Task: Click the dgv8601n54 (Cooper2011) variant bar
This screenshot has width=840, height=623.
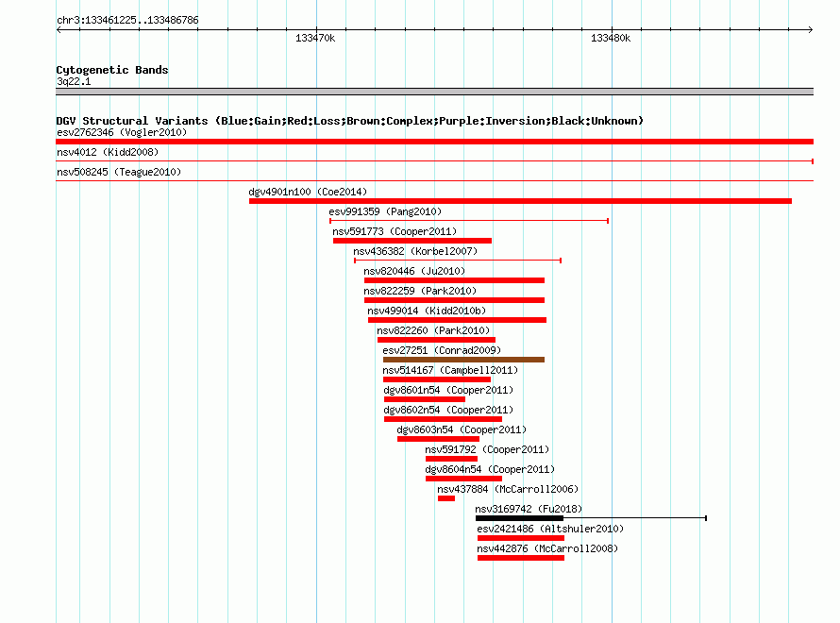Action: click(x=425, y=399)
